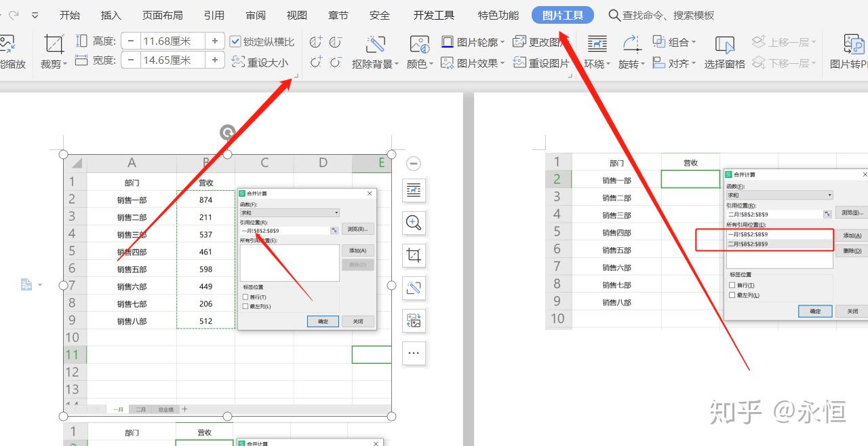
Task: Click the height field 11.68厘米
Action: click(x=173, y=41)
